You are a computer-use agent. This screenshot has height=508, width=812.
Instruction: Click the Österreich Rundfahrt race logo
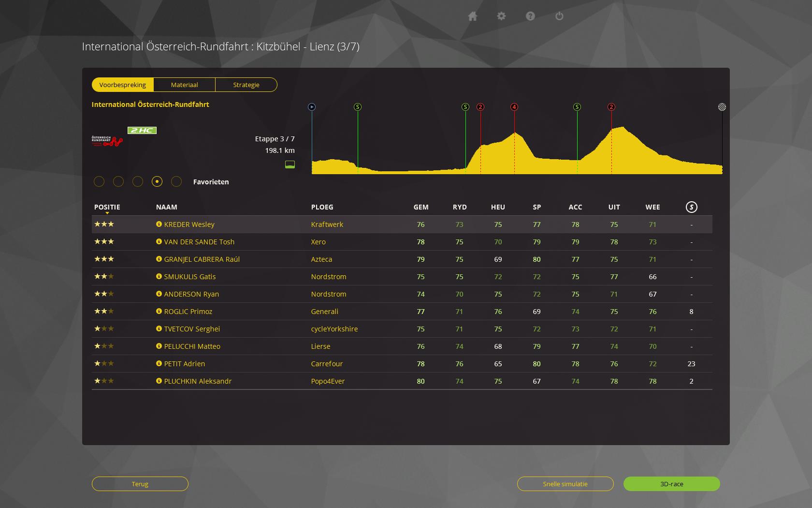point(107,141)
